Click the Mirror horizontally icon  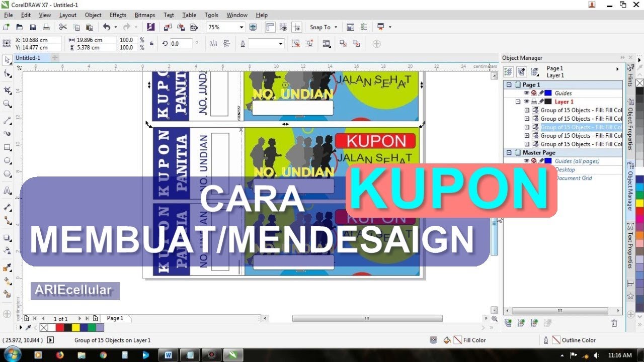pyautogui.click(x=213, y=44)
